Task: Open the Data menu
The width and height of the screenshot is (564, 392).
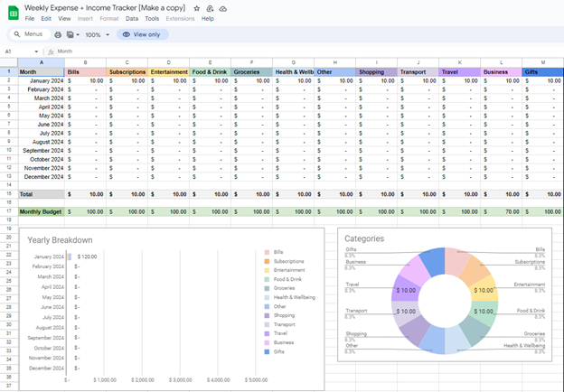Action: [x=132, y=19]
